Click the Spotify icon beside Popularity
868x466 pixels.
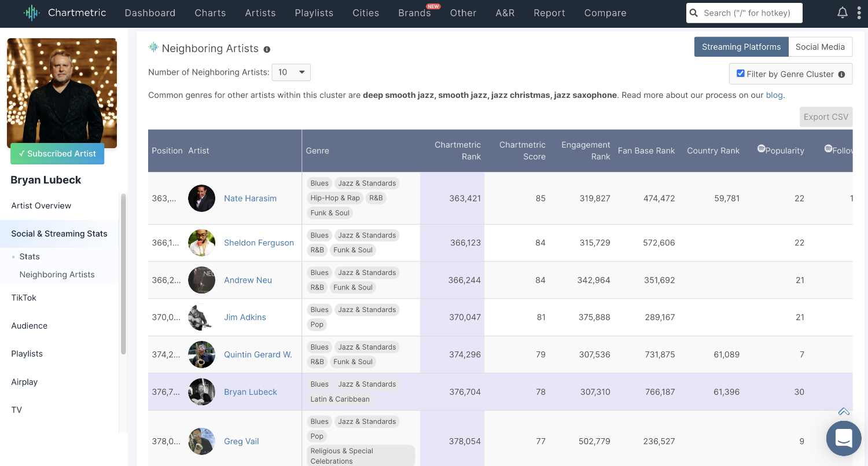tap(761, 149)
